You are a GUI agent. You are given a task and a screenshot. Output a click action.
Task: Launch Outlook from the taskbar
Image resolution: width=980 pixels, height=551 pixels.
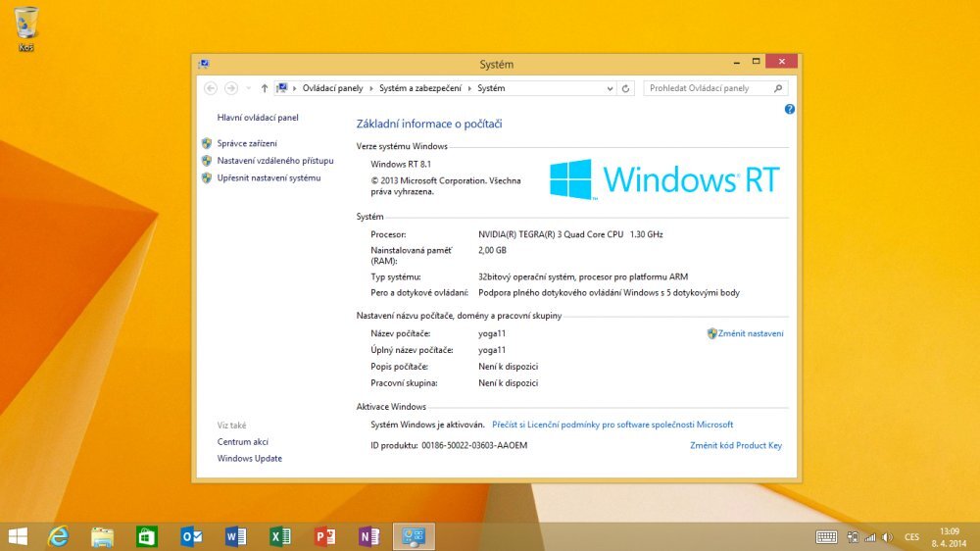[191, 536]
